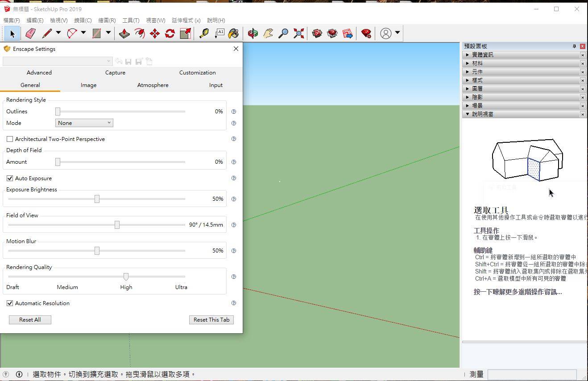The image size is (588, 381).
Task: Open the 按一下瞭解更多進階操作資訊 link
Action: pyautogui.click(x=518, y=292)
